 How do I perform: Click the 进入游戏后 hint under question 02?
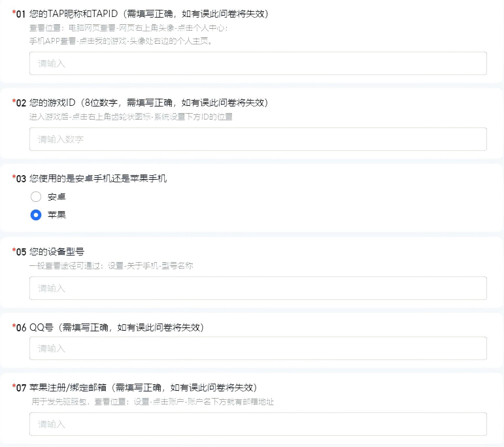pos(131,117)
